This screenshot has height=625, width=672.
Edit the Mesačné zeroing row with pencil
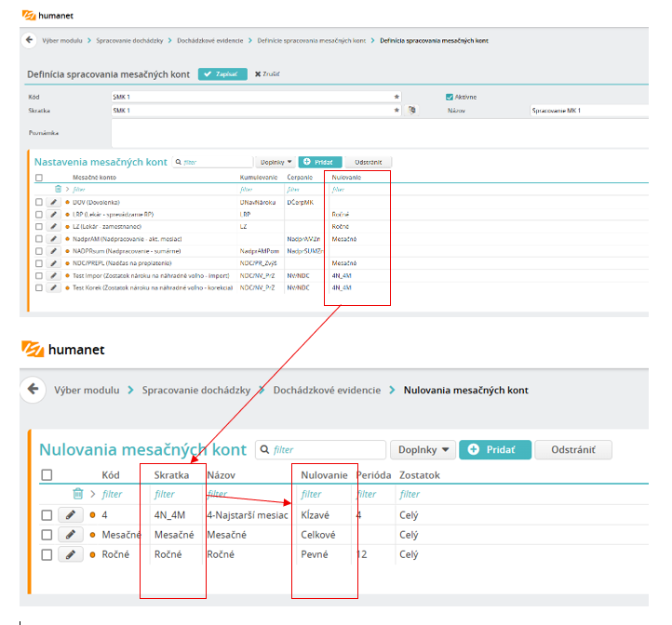(x=71, y=535)
